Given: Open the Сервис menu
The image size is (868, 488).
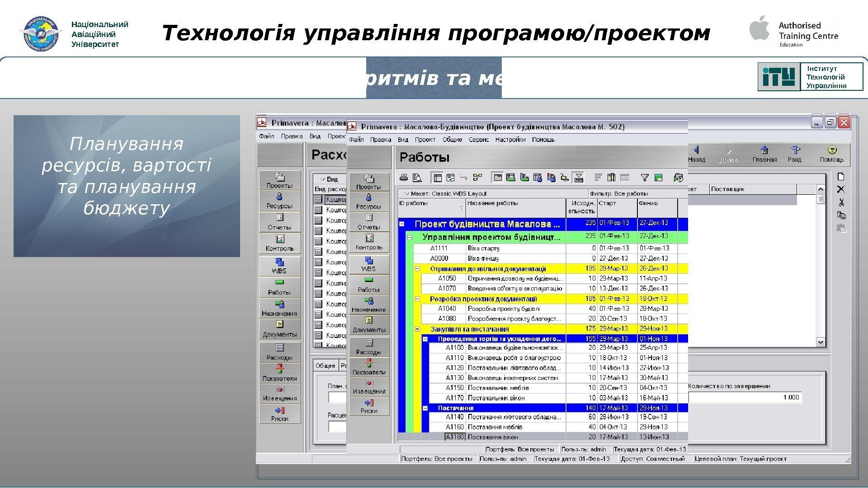Looking at the screenshot, I should click(x=478, y=140).
